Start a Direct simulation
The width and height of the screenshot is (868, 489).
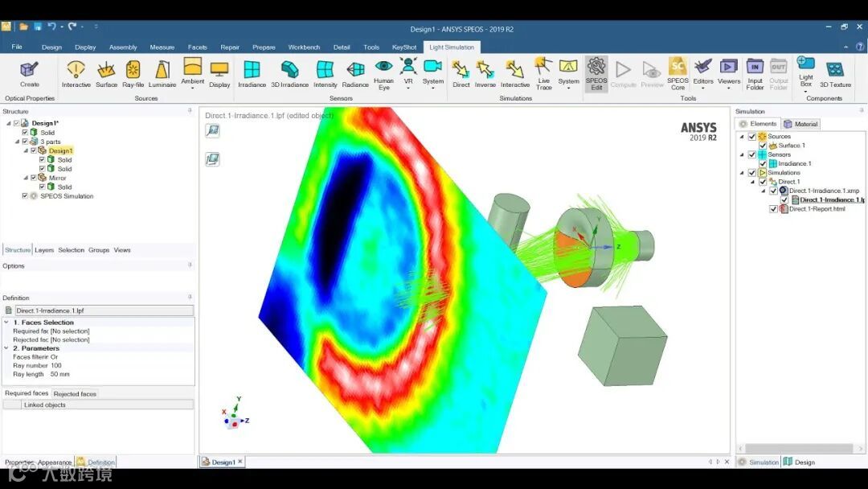461,74
